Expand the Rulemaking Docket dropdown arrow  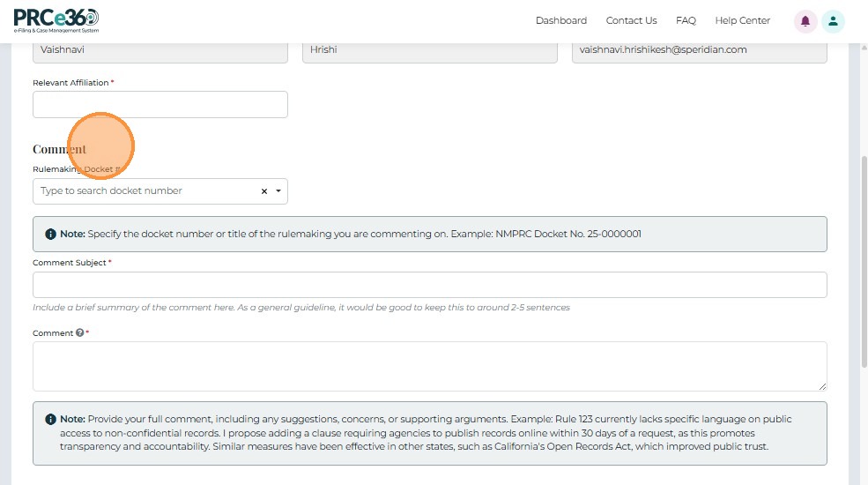tap(278, 191)
